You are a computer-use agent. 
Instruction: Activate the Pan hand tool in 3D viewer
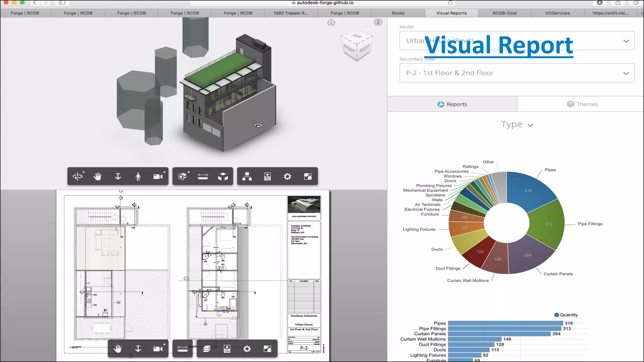point(97,176)
